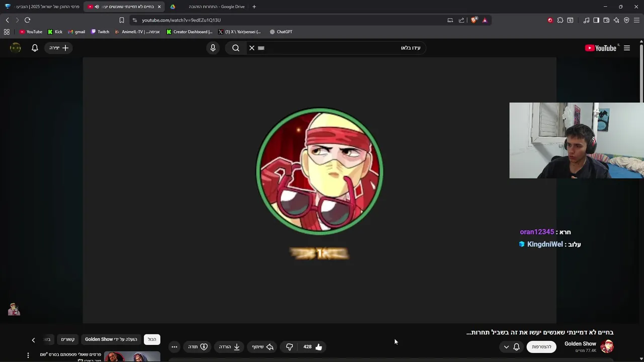Open more actions three-dot menu
The width and height of the screenshot is (644, 362).
[x=174, y=346]
